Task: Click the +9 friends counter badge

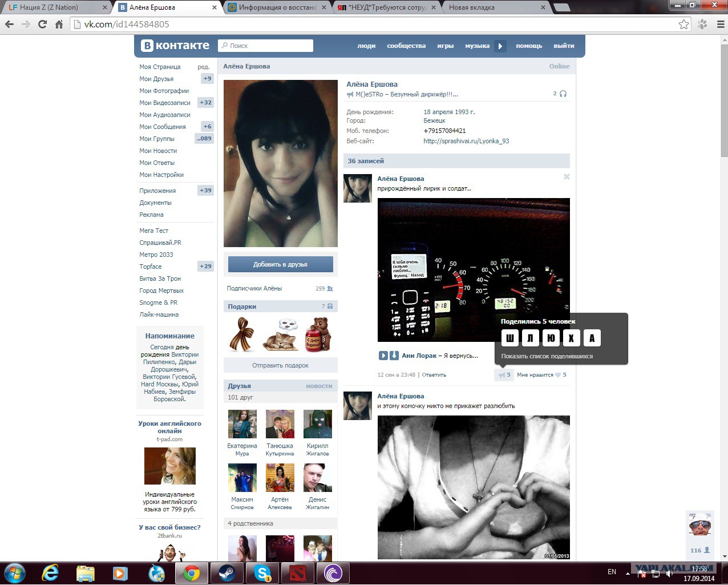Action: click(x=207, y=79)
